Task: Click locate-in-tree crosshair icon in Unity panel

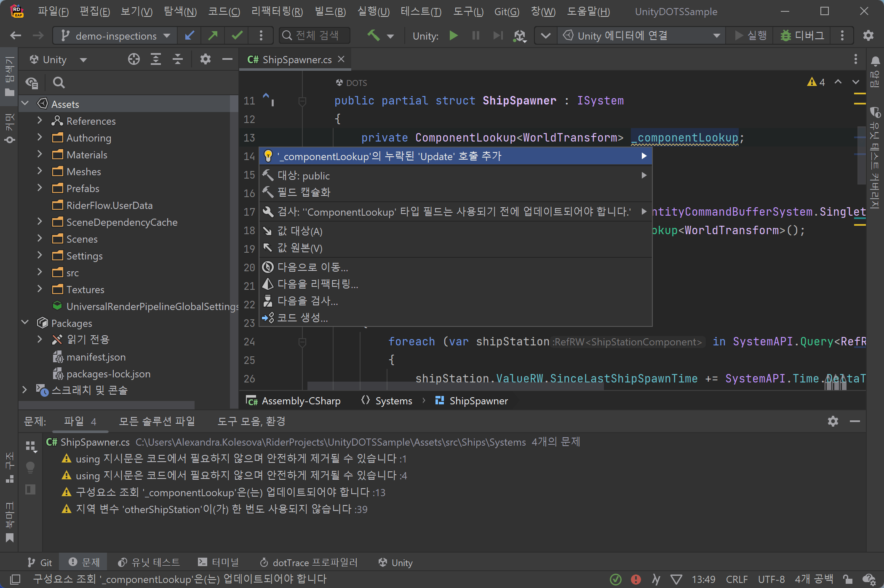Action: (134, 59)
